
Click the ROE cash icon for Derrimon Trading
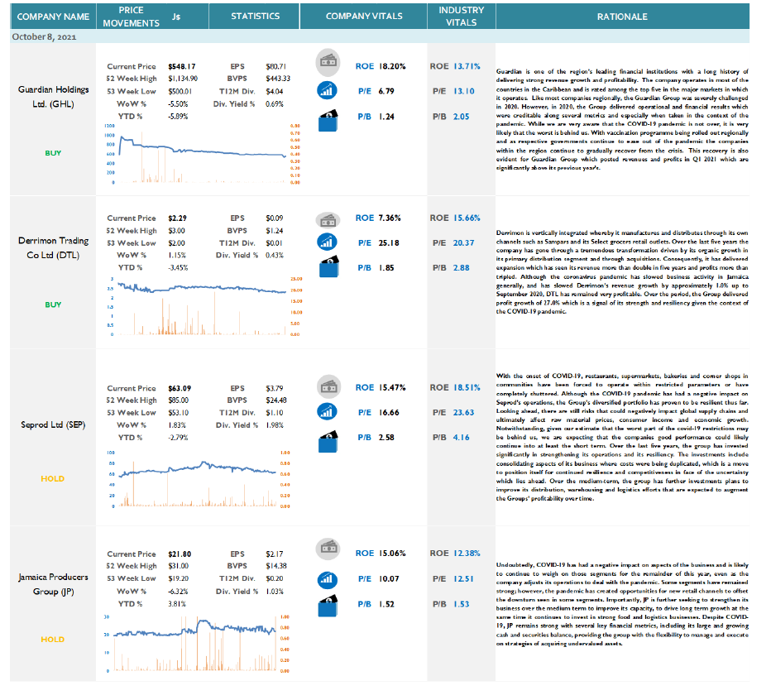click(328, 221)
